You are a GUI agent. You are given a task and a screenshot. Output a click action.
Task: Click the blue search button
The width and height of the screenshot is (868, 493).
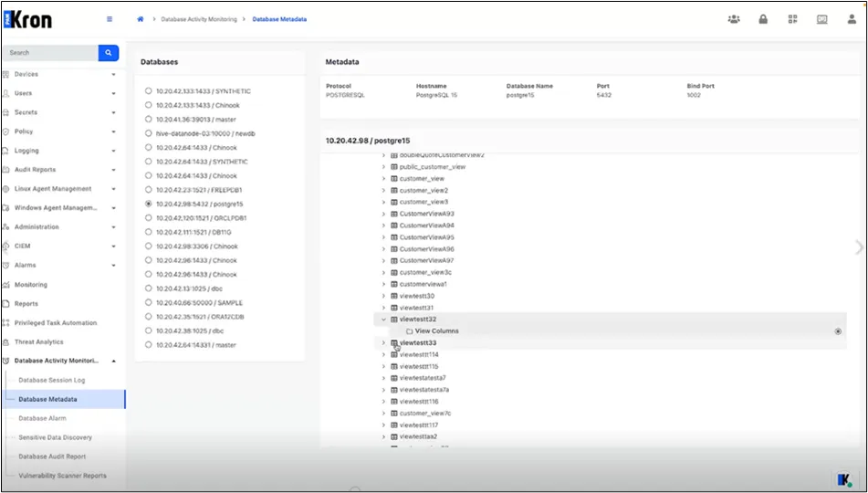109,53
